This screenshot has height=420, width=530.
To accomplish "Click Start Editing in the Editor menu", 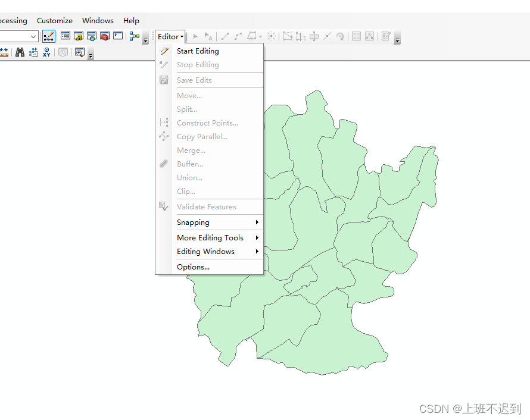I will click(198, 51).
